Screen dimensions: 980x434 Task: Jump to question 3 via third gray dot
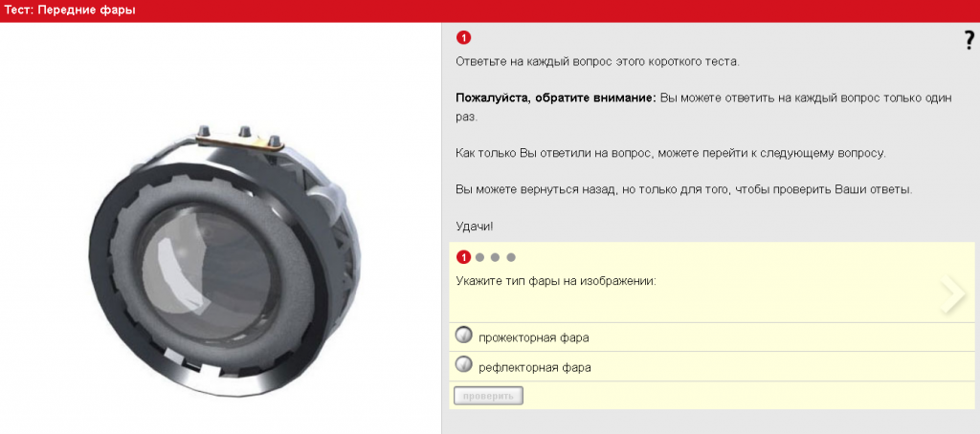496,256
